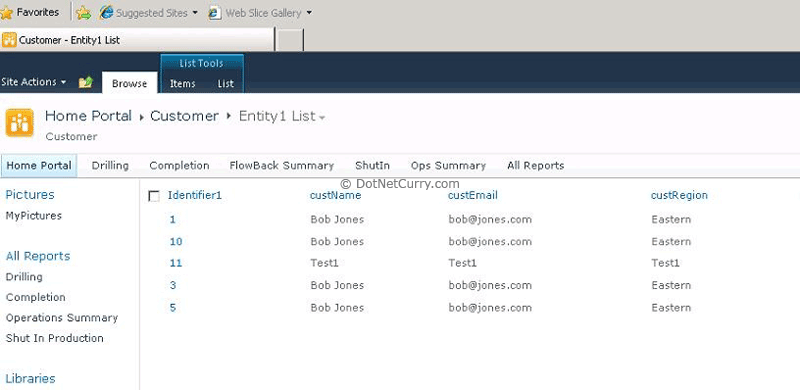Open the item with identifier 5
800x390 pixels.
(173, 308)
